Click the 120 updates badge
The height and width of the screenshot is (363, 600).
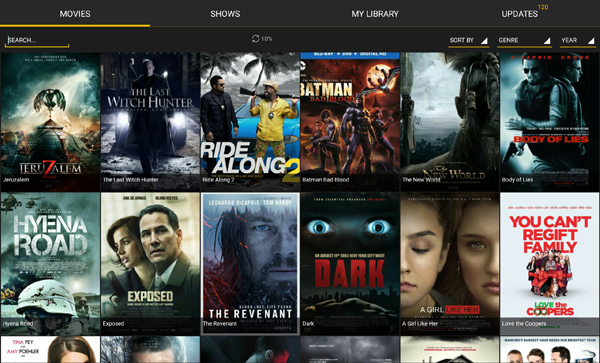click(543, 7)
